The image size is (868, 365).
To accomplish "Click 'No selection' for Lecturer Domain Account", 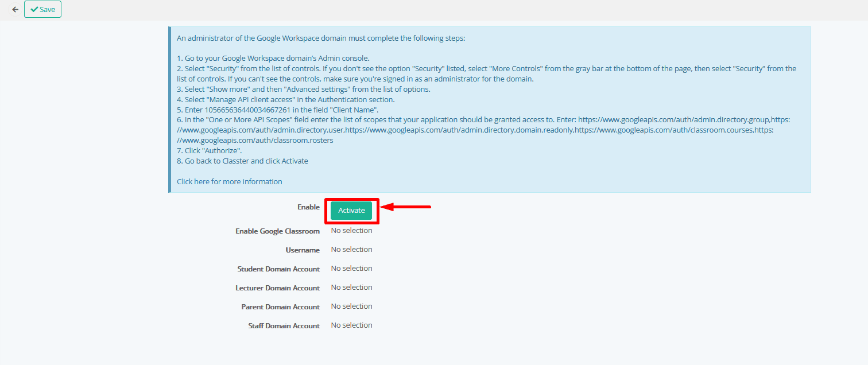I will [x=351, y=288].
